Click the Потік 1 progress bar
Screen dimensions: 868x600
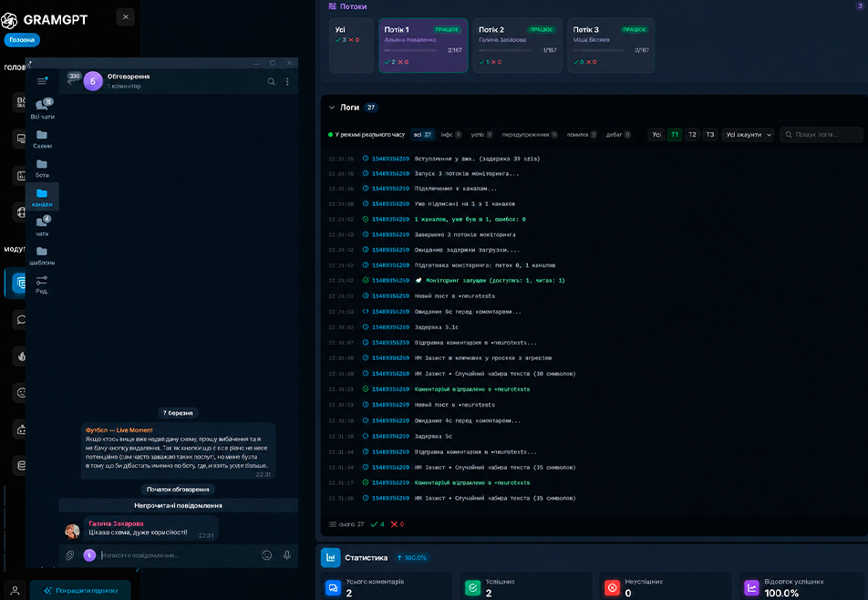click(x=410, y=50)
